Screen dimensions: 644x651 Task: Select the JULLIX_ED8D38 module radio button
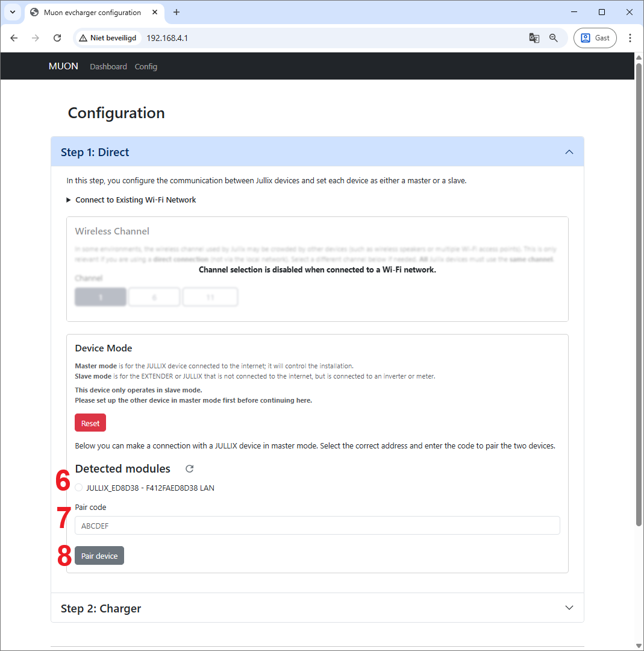pyautogui.click(x=80, y=488)
